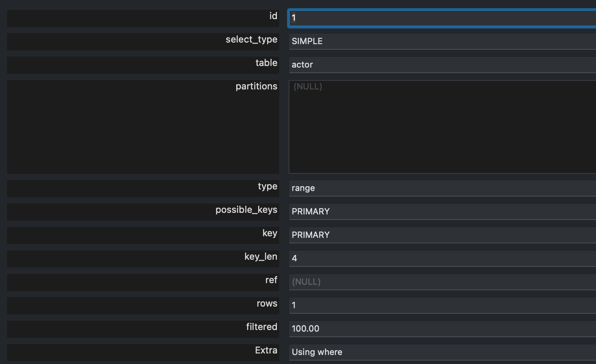Click the key_len field containing 4

tap(442, 259)
